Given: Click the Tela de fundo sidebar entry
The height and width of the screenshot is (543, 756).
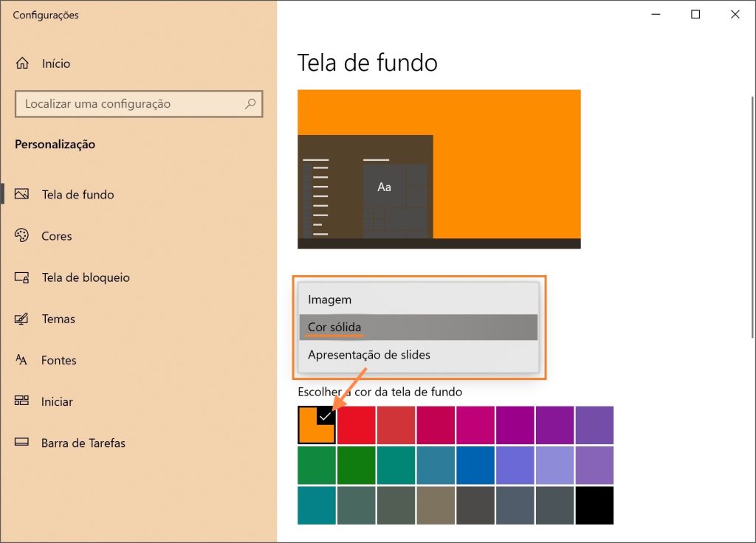Looking at the screenshot, I should click(x=78, y=195).
